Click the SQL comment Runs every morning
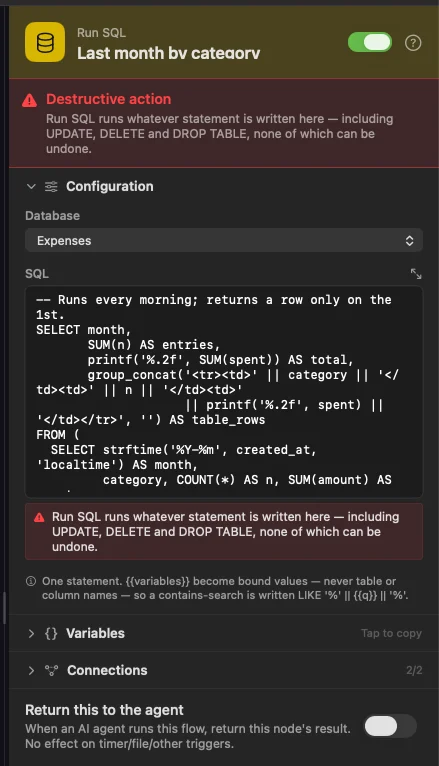The image size is (439, 766). [x=214, y=307]
